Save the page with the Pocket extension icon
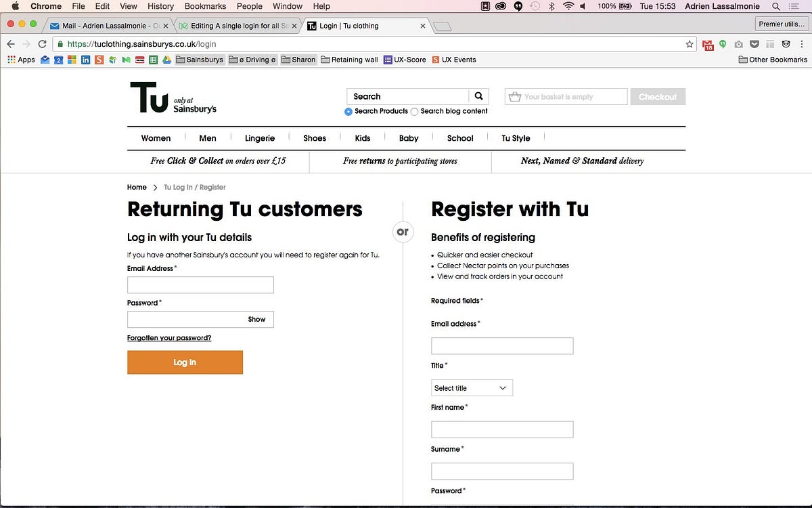 click(754, 44)
